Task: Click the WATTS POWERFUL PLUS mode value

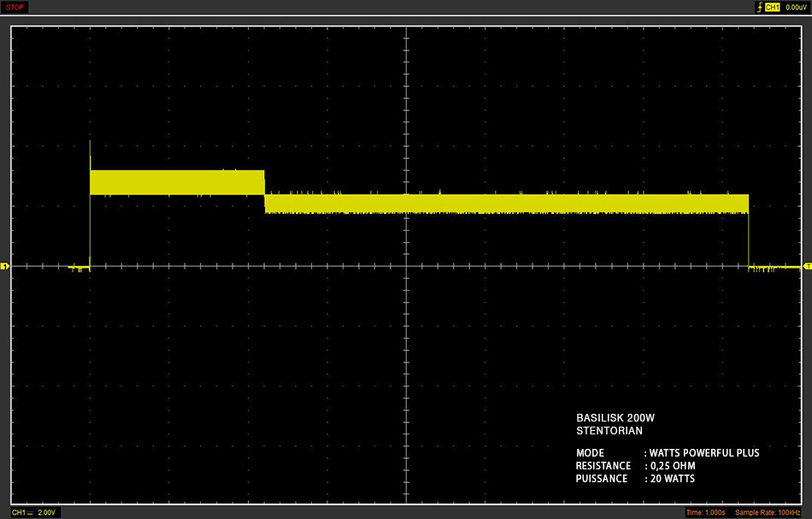Action: [704, 452]
